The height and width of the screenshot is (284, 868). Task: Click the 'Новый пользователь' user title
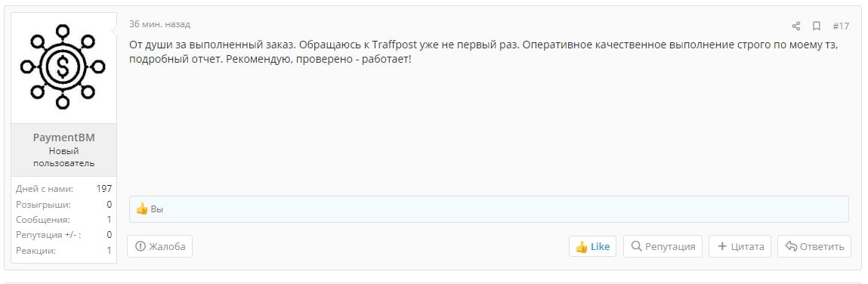click(63, 157)
